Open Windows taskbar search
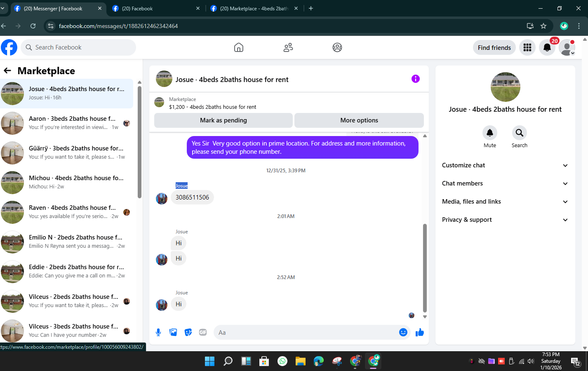This screenshot has height=371, width=588. coord(228,361)
